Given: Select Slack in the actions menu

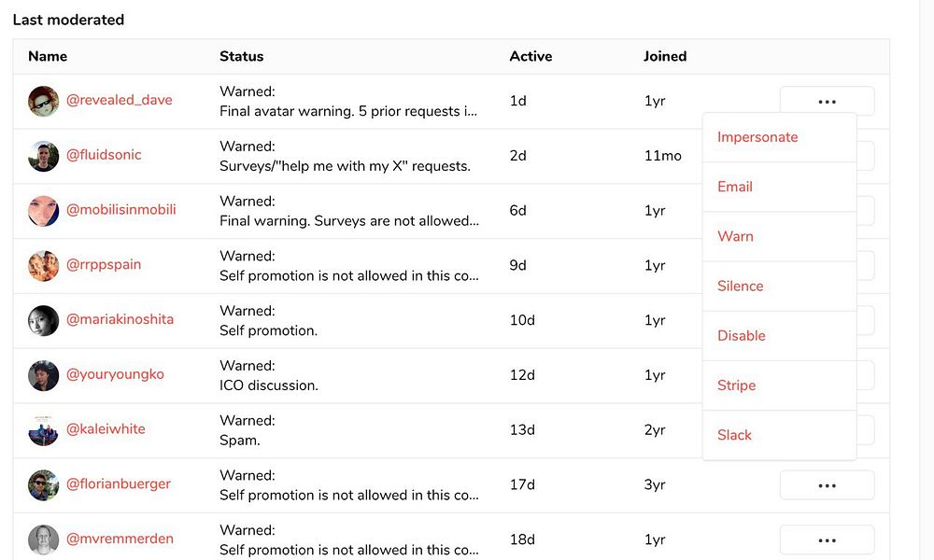Looking at the screenshot, I should click(734, 435).
